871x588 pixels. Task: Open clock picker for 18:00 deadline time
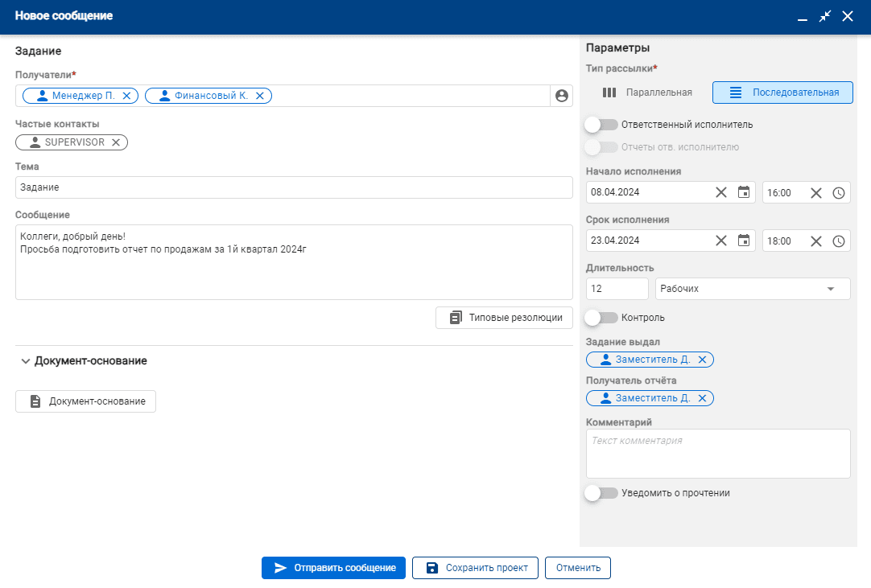(838, 241)
